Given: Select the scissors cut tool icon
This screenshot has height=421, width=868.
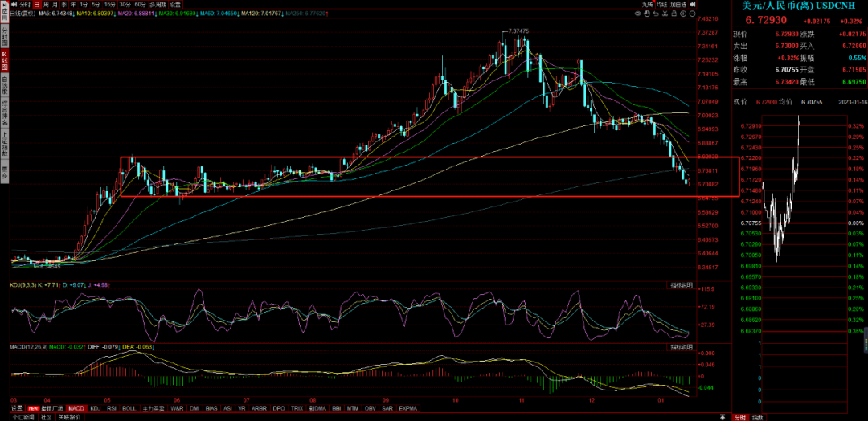Looking at the screenshot, I should tap(665, 14).
